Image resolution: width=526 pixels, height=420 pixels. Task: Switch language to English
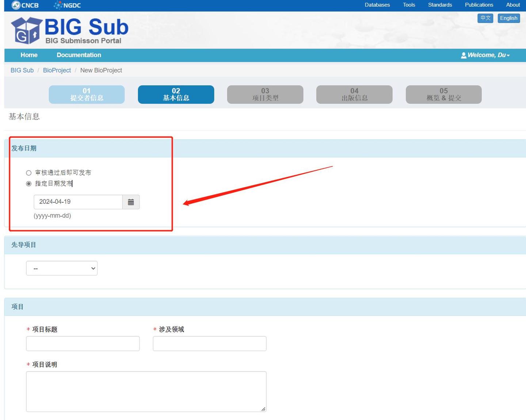coord(509,18)
